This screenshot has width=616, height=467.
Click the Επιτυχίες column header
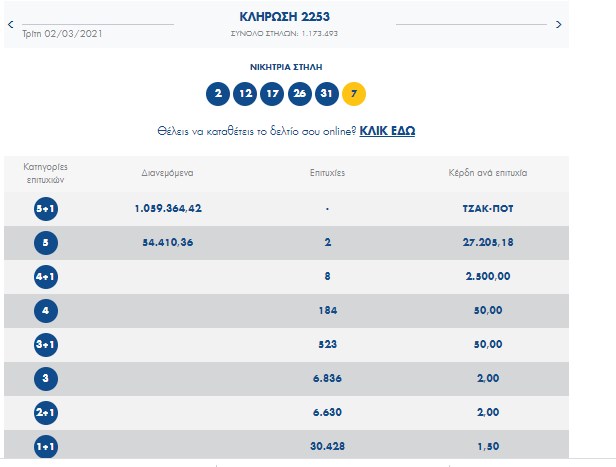point(327,173)
